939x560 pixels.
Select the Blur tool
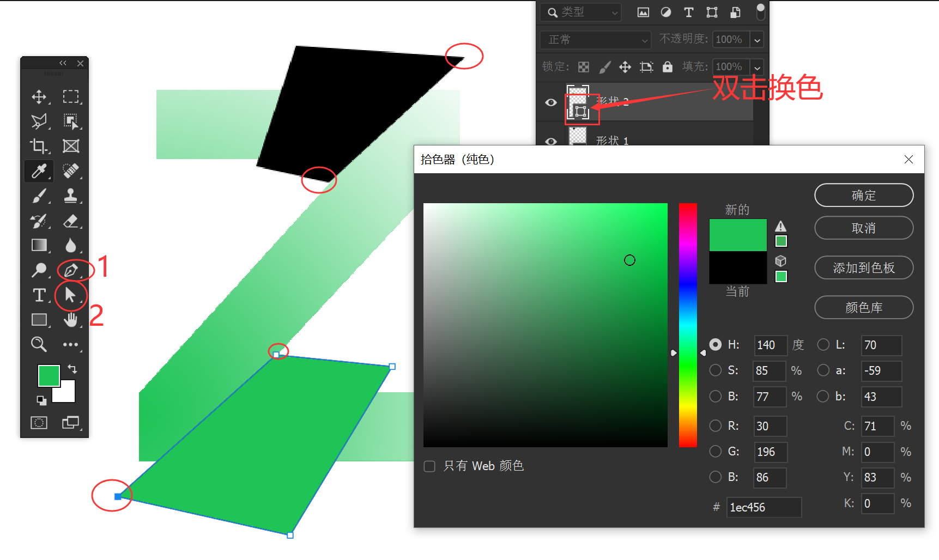point(71,245)
